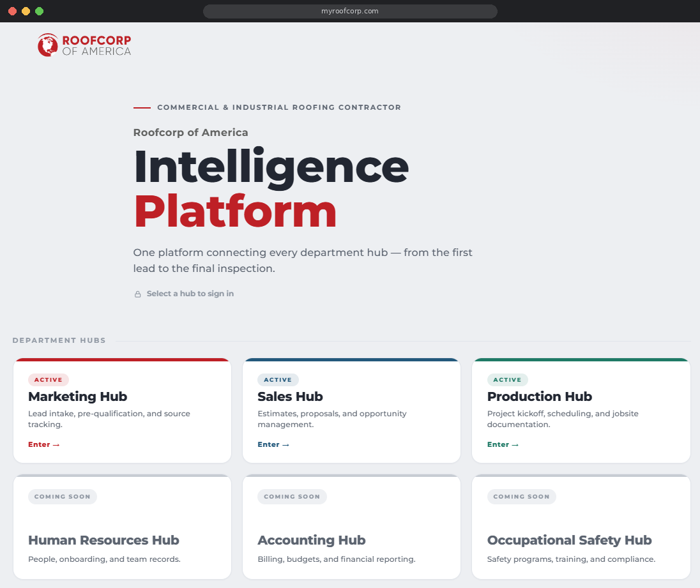Click the DEPARTMENT HUBS section label
This screenshot has width=700, height=588.
[x=59, y=340]
